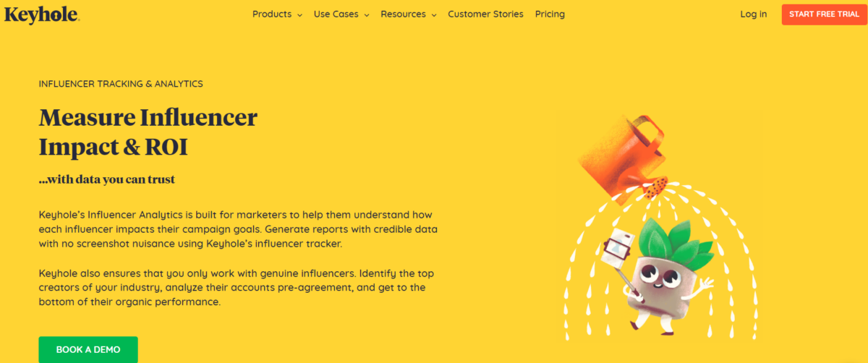Open the Pricing page

[x=550, y=14]
